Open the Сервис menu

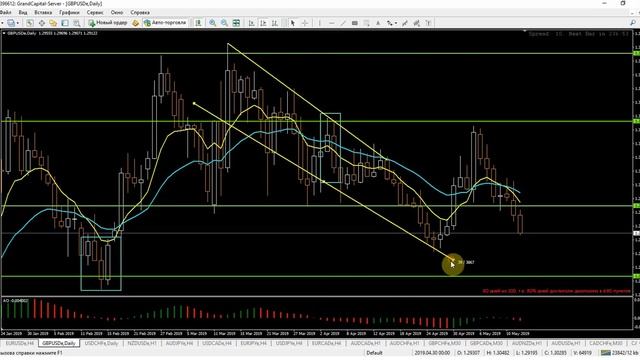click(95, 12)
